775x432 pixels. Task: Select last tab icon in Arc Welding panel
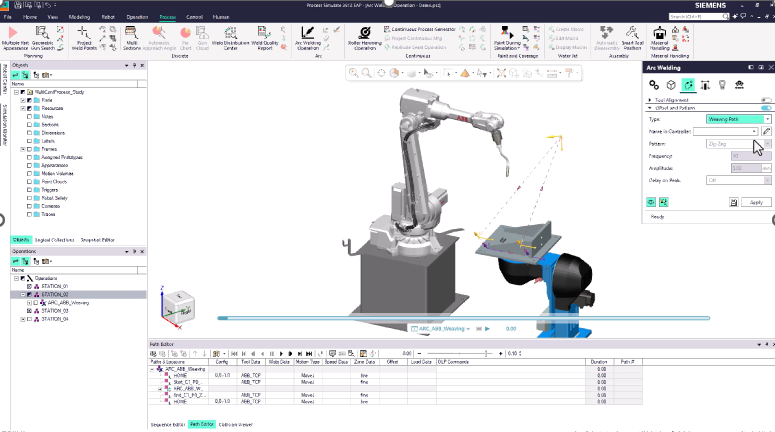[x=739, y=85]
